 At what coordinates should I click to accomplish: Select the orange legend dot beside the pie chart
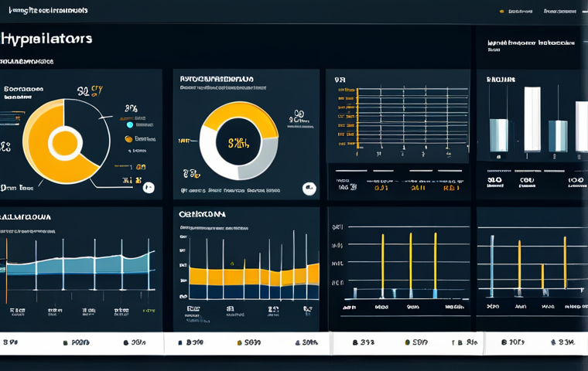coord(128,138)
